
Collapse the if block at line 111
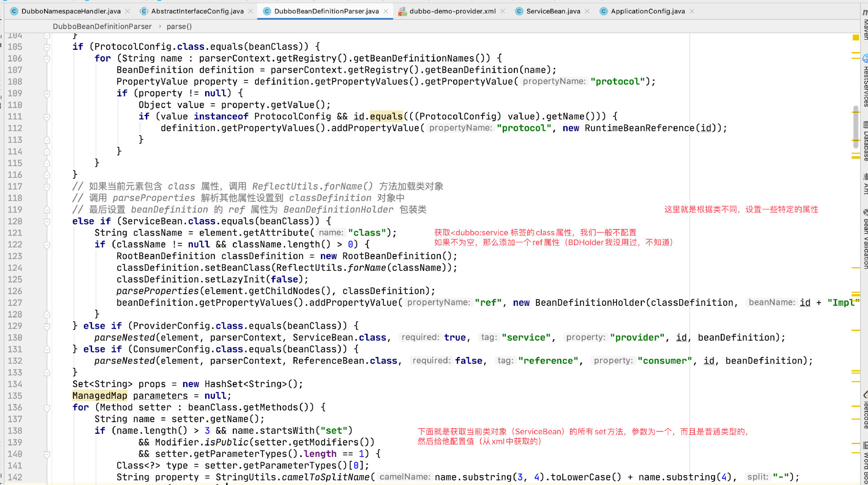[47, 117]
